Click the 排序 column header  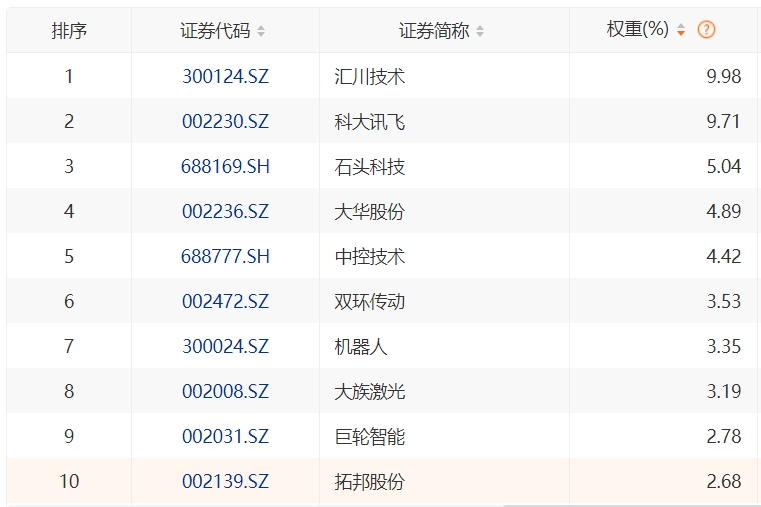(69, 31)
